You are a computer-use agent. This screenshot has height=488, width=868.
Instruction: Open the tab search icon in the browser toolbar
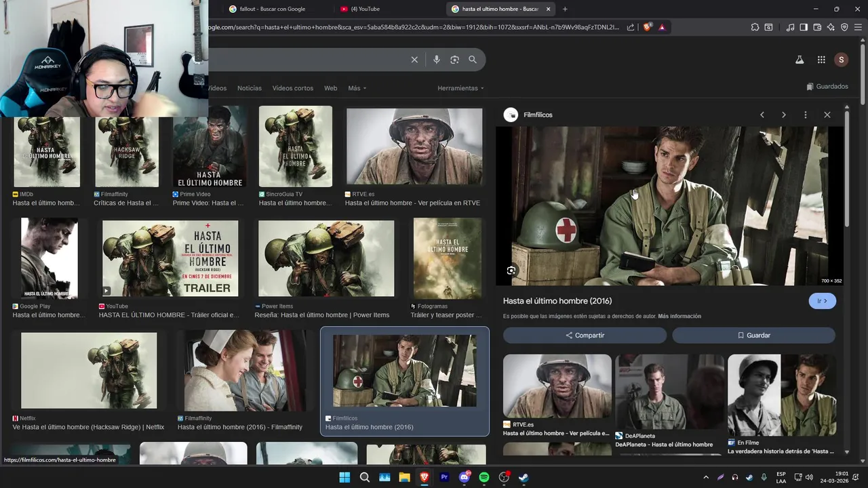coord(768,27)
